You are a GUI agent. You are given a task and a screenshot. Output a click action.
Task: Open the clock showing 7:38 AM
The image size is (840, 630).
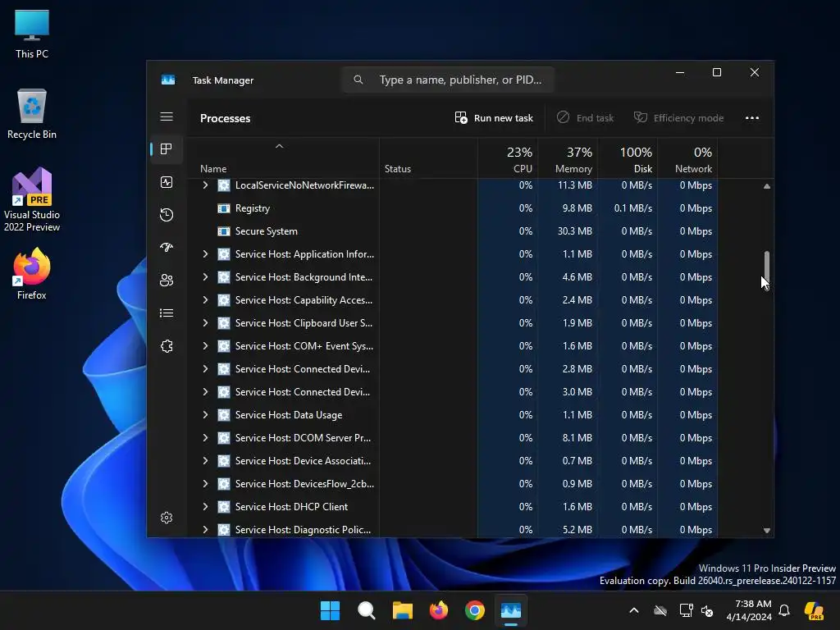click(x=748, y=610)
